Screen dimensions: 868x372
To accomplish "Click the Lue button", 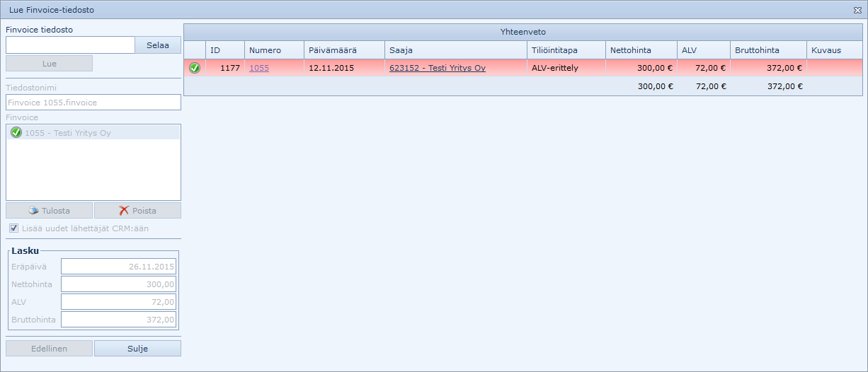I will 50,64.
